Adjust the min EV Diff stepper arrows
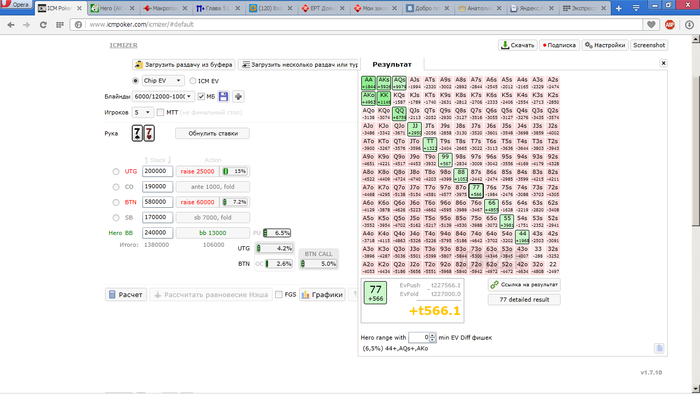This screenshot has height=394, width=700. pyautogui.click(x=432, y=338)
